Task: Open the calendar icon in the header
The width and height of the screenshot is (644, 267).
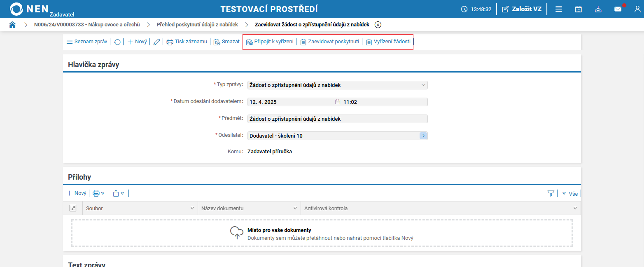Action: (578, 9)
